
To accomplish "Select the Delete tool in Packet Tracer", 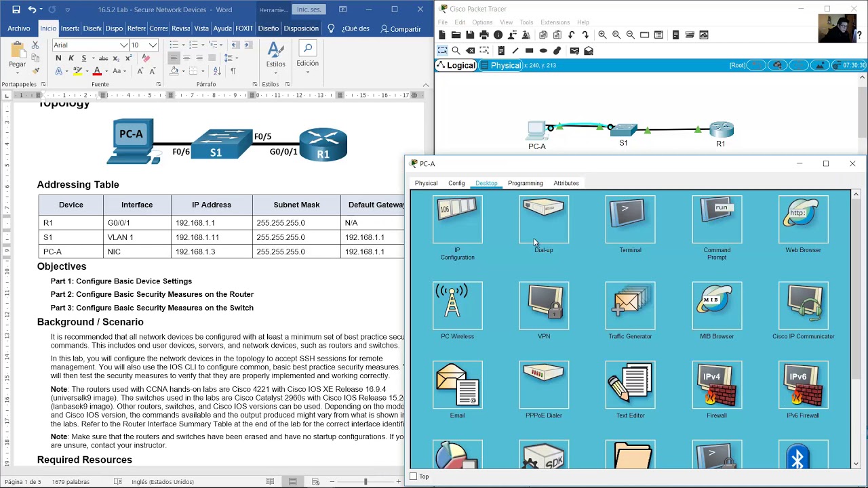I will tap(470, 51).
